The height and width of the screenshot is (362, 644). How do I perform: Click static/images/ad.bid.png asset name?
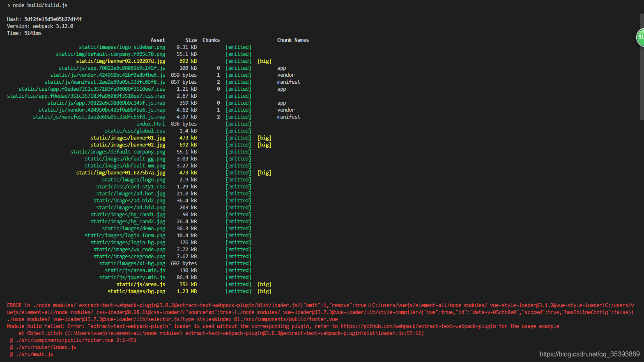131,208
